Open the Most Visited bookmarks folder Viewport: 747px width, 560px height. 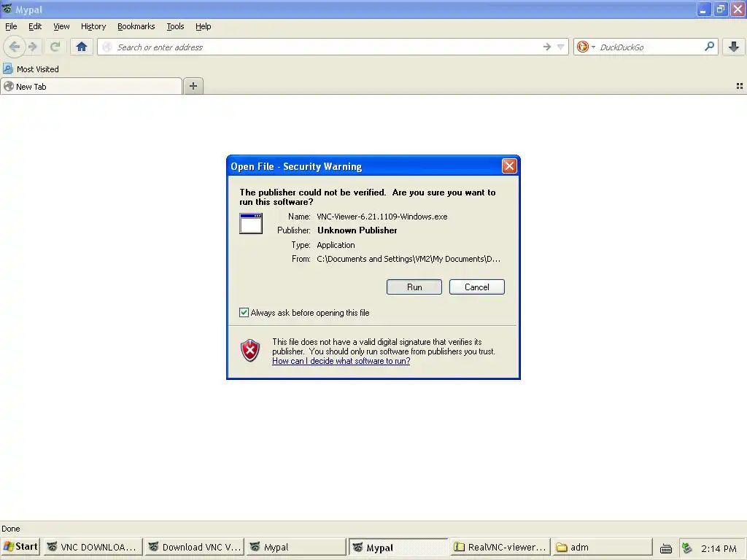click(31, 69)
